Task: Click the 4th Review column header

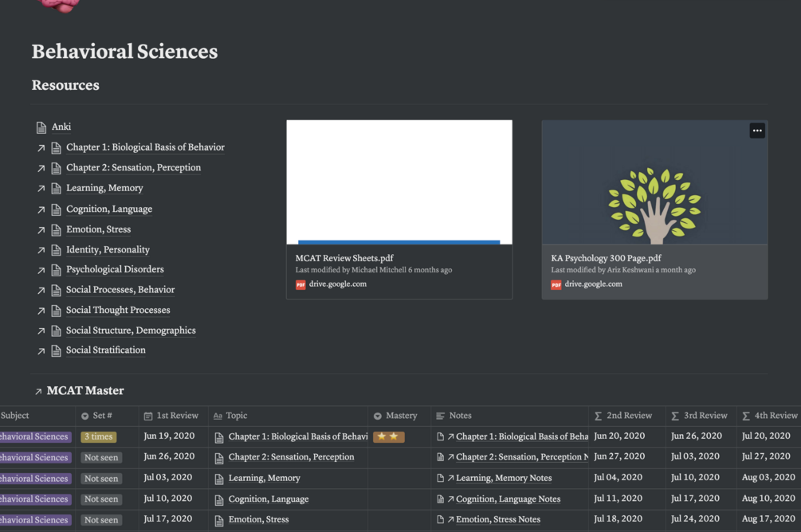Action: 769,416
